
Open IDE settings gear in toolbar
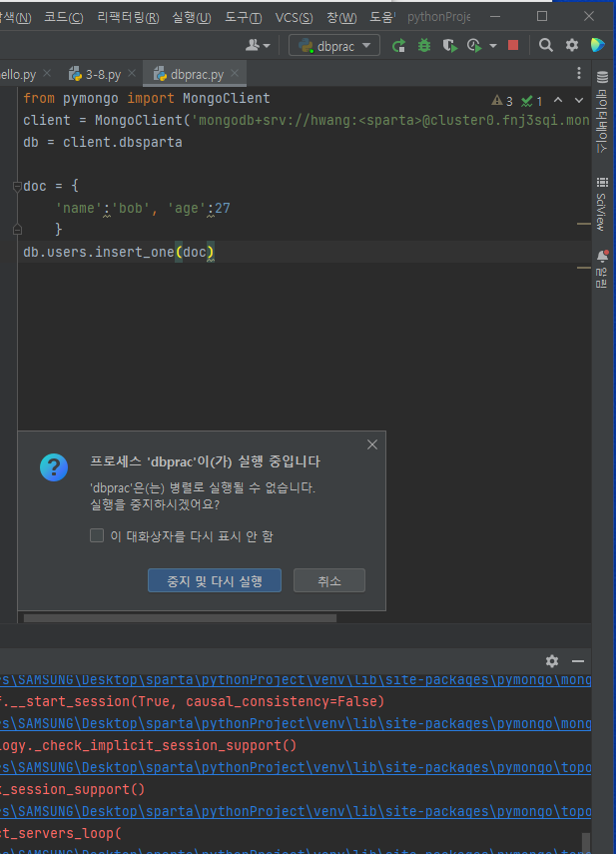(x=571, y=45)
